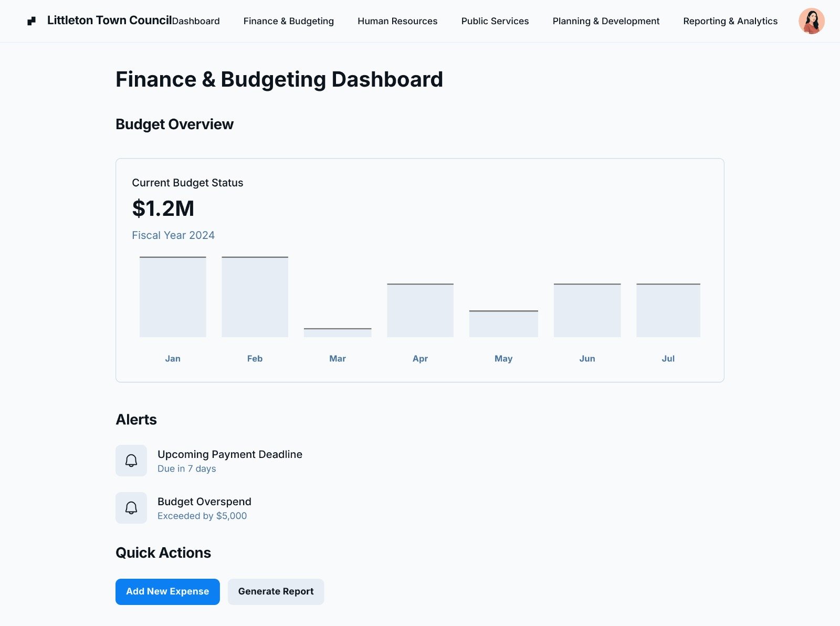Click the Feb bar in the chart

(x=255, y=297)
